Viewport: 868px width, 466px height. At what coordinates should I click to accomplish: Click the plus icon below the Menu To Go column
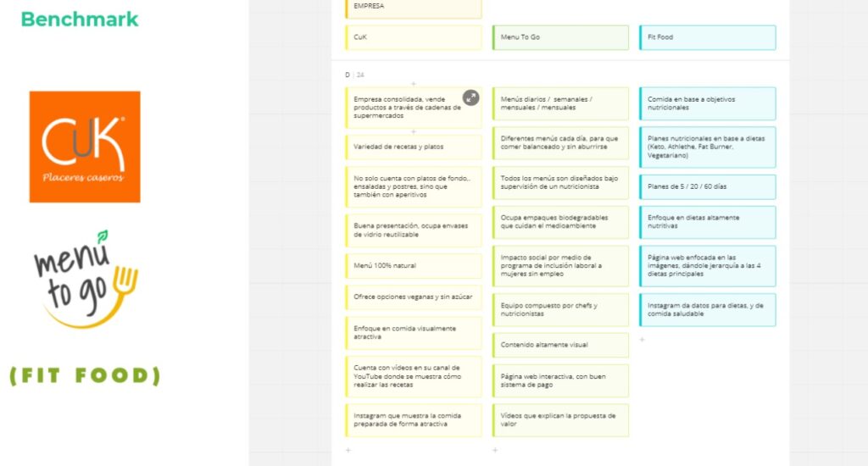tap(495, 451)
